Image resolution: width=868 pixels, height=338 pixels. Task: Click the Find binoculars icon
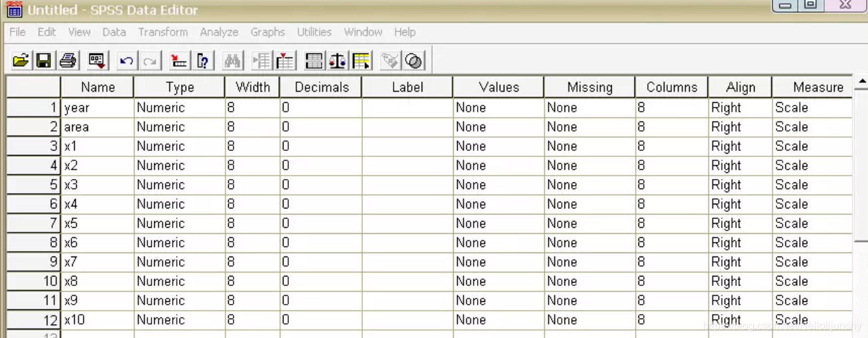(x=232, y=61)
